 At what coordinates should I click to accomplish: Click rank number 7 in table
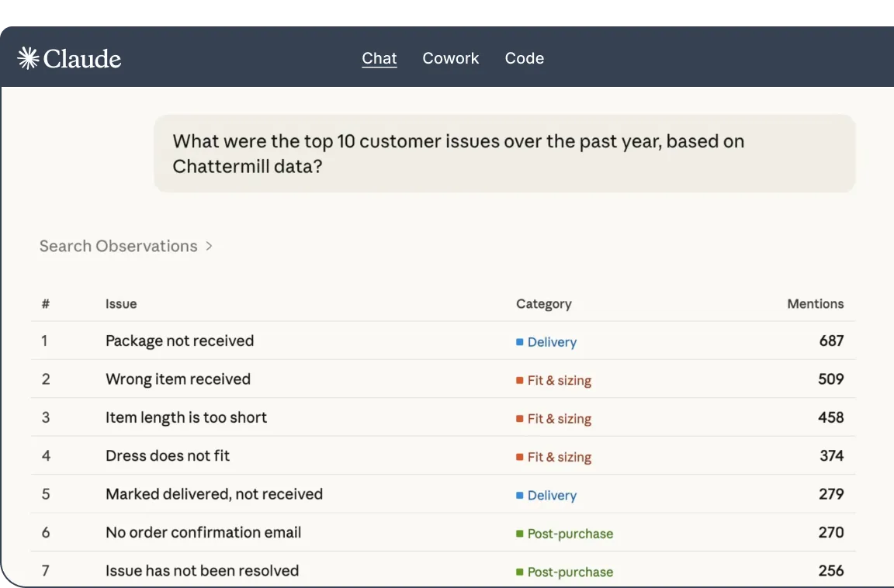pos(46,570)
